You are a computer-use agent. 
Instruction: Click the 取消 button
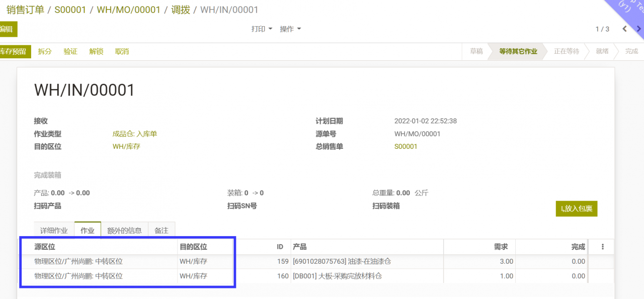tap(122, 51)
